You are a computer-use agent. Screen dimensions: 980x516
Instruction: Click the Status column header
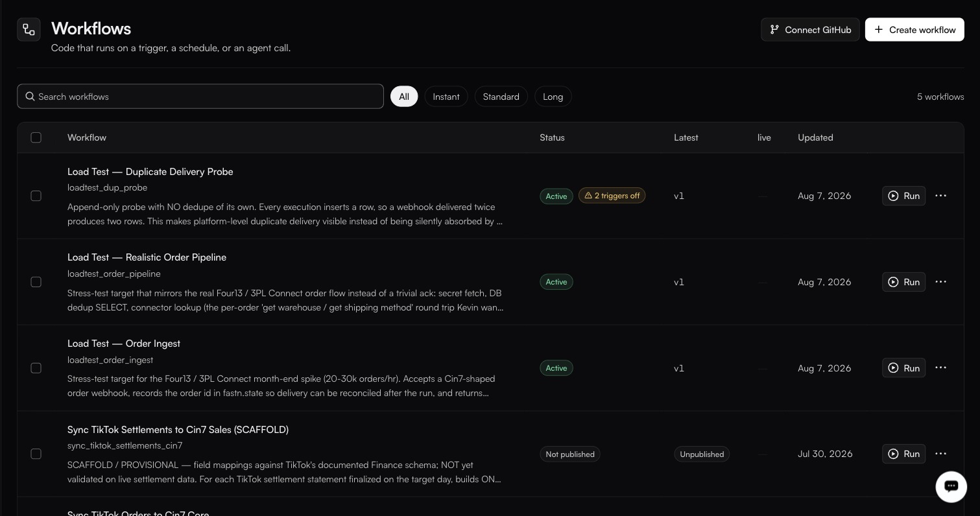(x=552, y=137)
